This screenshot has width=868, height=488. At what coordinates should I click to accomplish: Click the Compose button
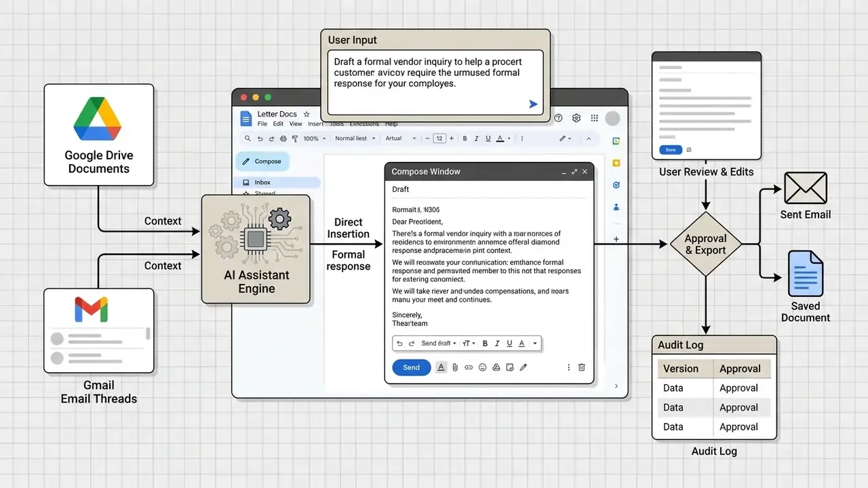262,161
